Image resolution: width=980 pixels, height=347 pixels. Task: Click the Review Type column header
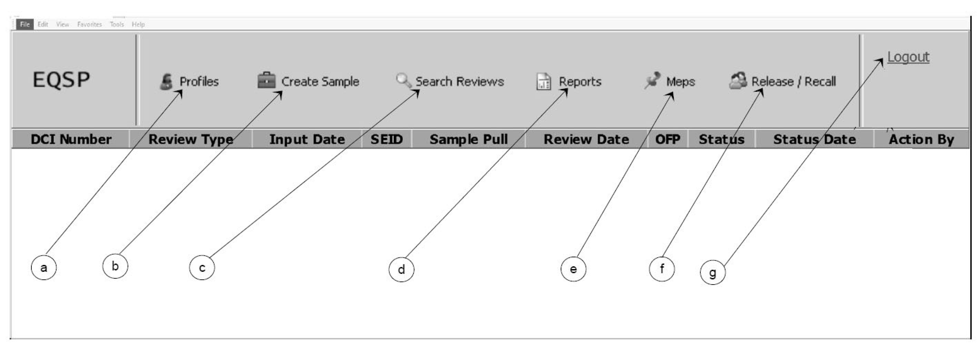(191, 139)
